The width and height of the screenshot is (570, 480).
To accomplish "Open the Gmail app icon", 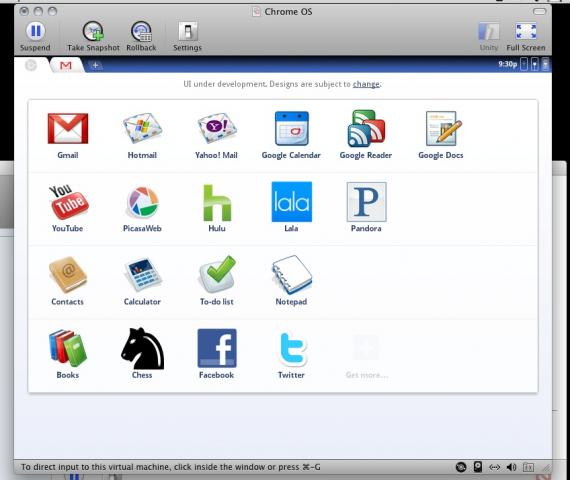I will click(68, 128).
